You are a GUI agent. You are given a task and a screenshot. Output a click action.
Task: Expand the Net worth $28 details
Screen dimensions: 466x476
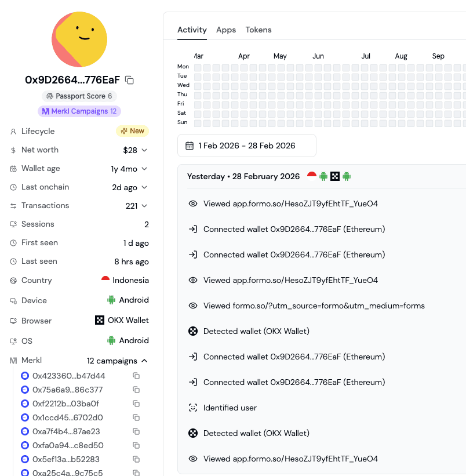tap(145, 150)
